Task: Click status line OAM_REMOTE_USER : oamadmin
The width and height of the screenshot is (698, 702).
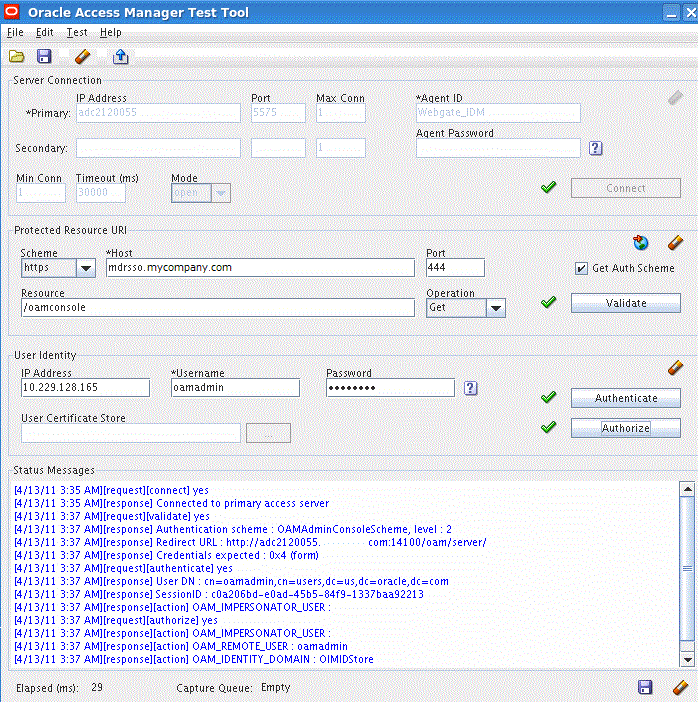Action: (180, 646)
